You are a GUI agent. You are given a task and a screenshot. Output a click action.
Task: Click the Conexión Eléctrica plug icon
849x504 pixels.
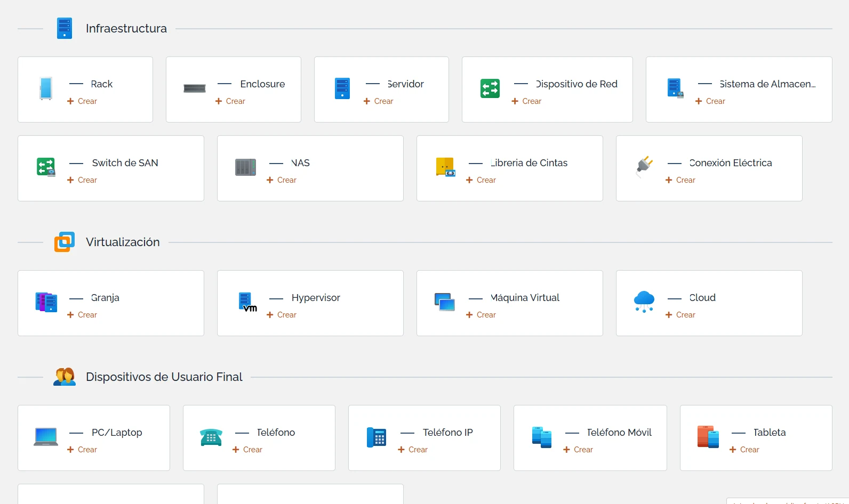(644, 167)
